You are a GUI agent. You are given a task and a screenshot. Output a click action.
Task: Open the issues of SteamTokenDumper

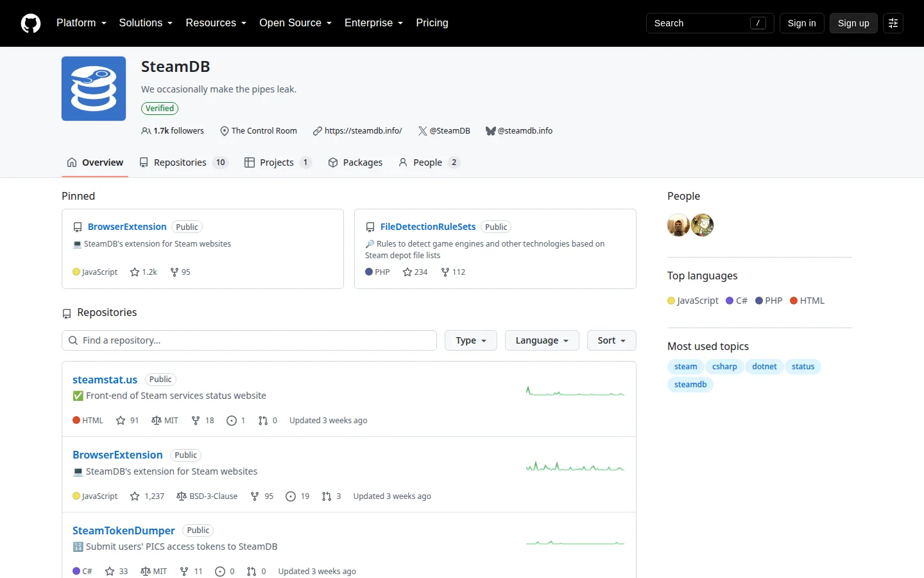click(x=225, y=572)
